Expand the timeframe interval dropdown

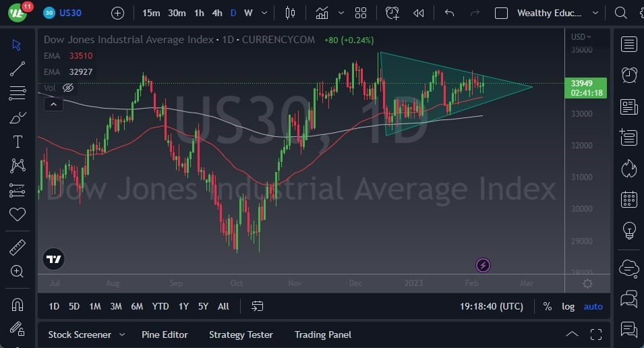point(264,13)
